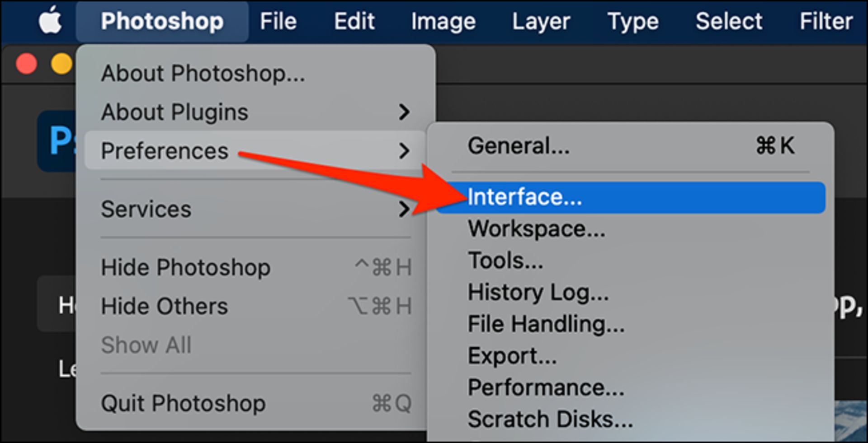Open the Apple menu
This screenshot has width=868, height=443.
tap(50, 21)
